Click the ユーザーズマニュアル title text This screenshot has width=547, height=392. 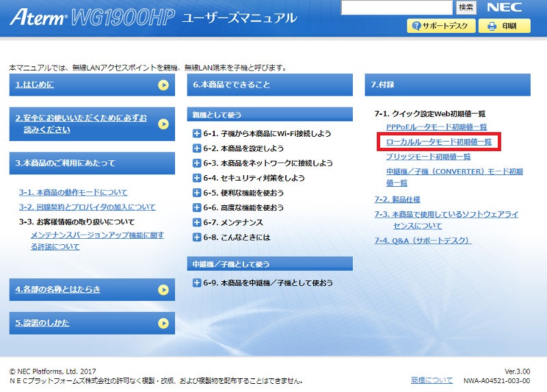click(240, 18)
